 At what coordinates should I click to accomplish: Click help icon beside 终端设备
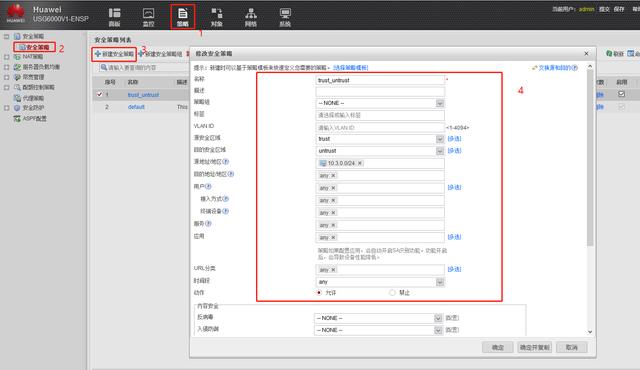pos(225,211)
